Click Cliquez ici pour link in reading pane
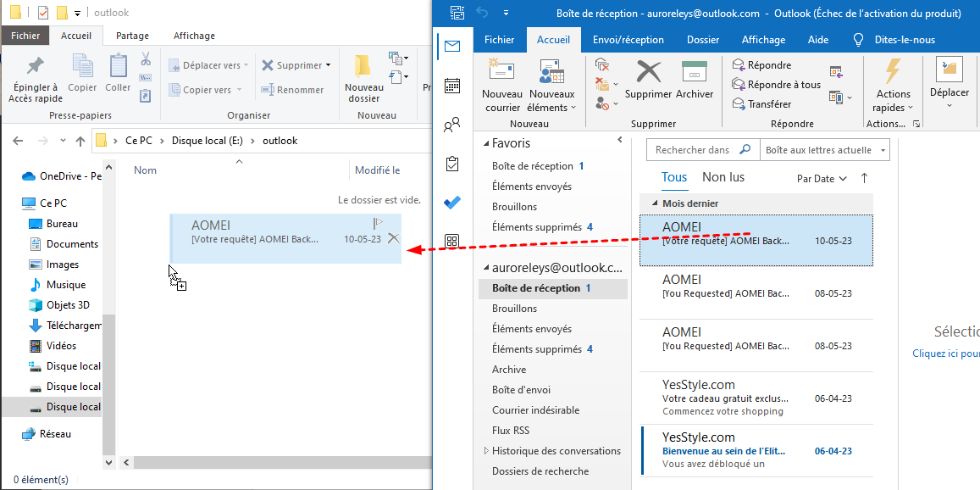This screenshot has width=980, height=490. 945,354
